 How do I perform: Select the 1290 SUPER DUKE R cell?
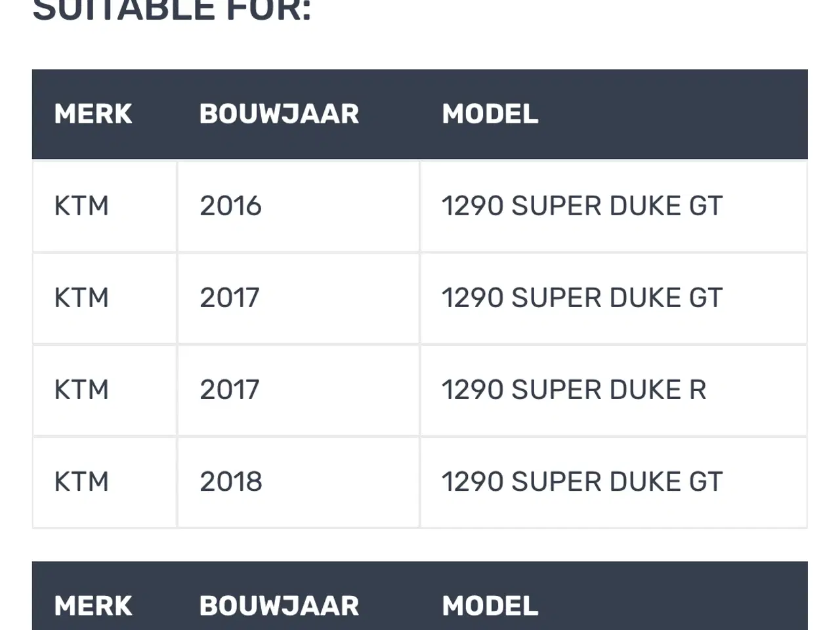pyautogui.click(x=574, y=390)
